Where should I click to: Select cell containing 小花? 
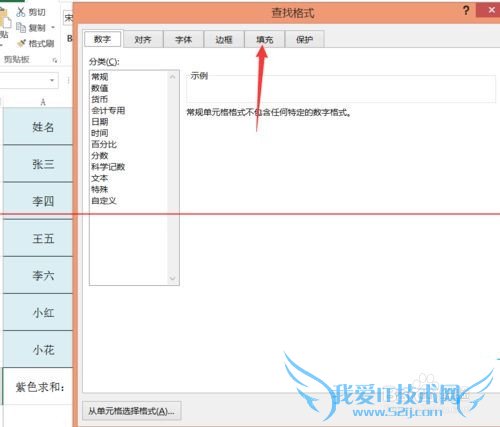coord(38,350)
